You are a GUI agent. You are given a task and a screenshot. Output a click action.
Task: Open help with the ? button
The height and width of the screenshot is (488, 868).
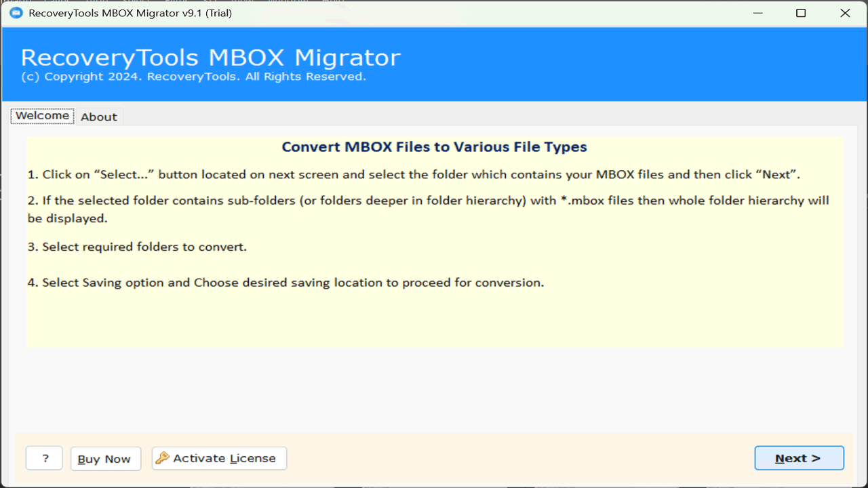45,458
